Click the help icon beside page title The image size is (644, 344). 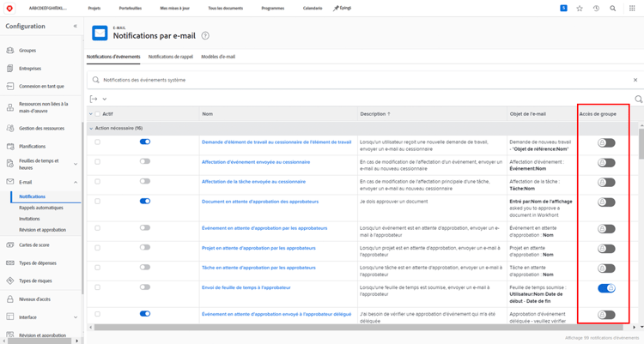tap(205, 36)
